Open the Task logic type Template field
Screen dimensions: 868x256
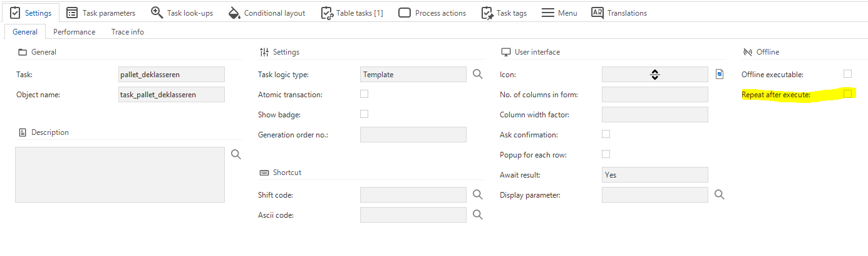coord(413,74)
